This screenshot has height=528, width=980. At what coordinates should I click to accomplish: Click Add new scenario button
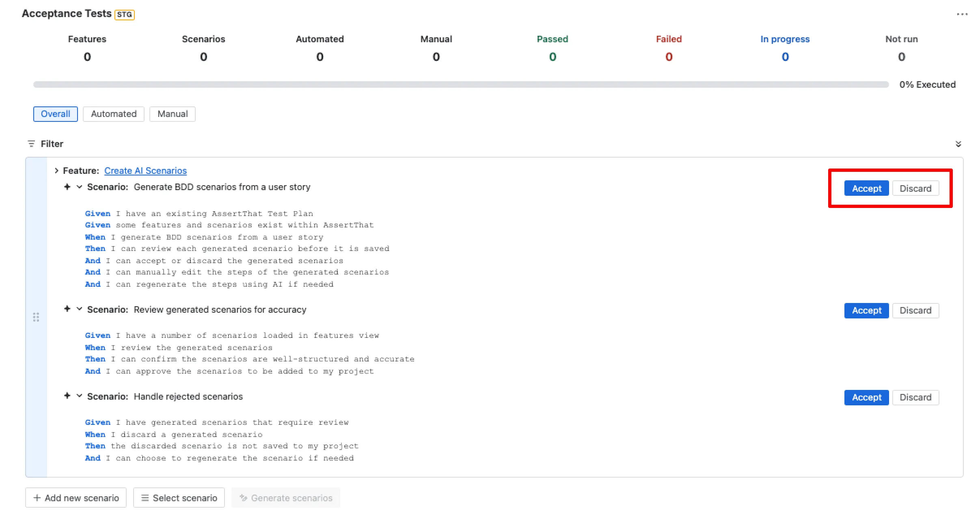coord(76,498)
